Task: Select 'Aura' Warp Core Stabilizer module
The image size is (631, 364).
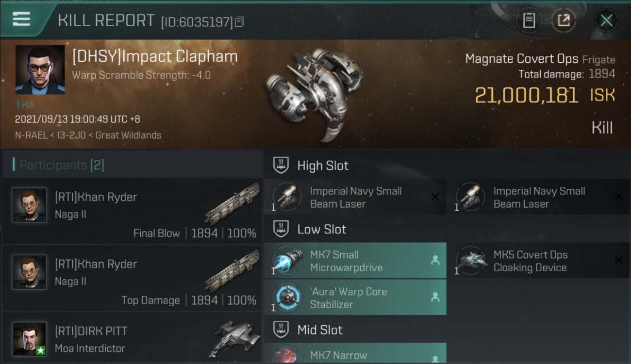Action: tap(355, 298)
